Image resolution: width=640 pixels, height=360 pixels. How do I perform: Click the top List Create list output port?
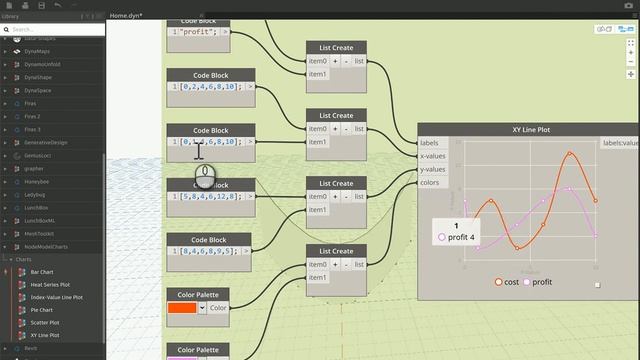[359, 61]
